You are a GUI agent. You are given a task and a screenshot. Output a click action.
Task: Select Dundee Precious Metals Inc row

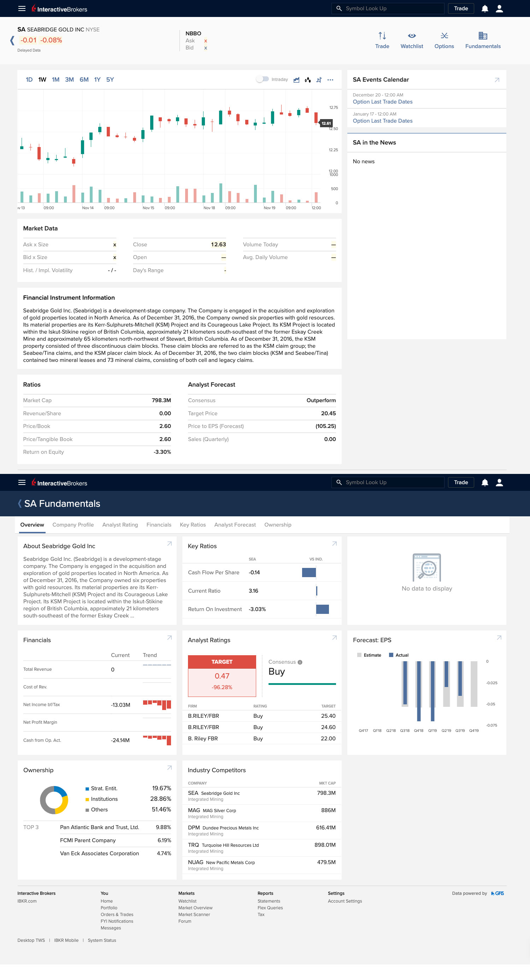(262, 830)
